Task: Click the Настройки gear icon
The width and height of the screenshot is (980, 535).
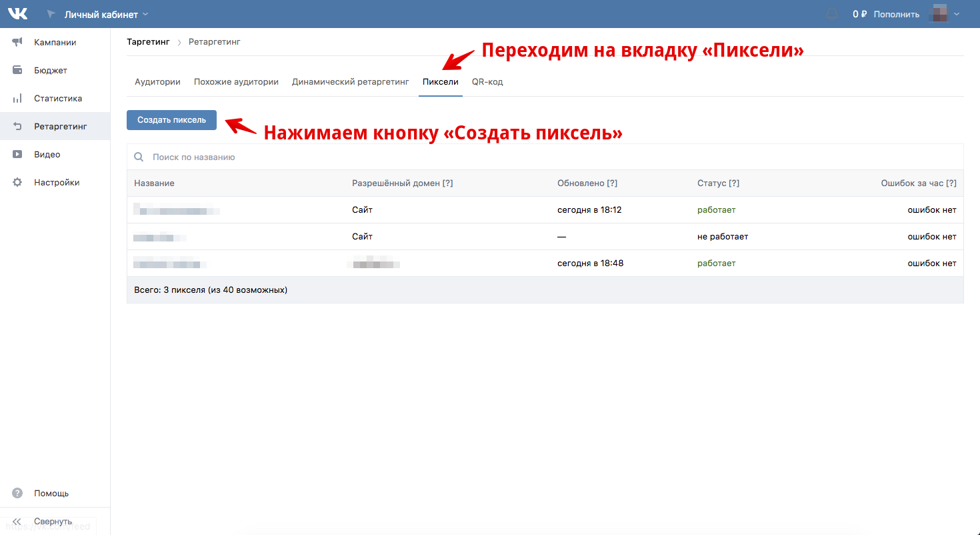Action: pos(17,182)
